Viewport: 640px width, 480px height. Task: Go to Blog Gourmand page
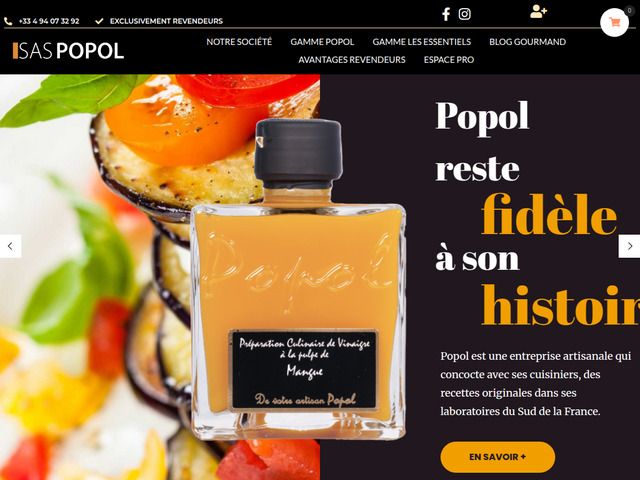pyautogui.click(x=527, y=42)
